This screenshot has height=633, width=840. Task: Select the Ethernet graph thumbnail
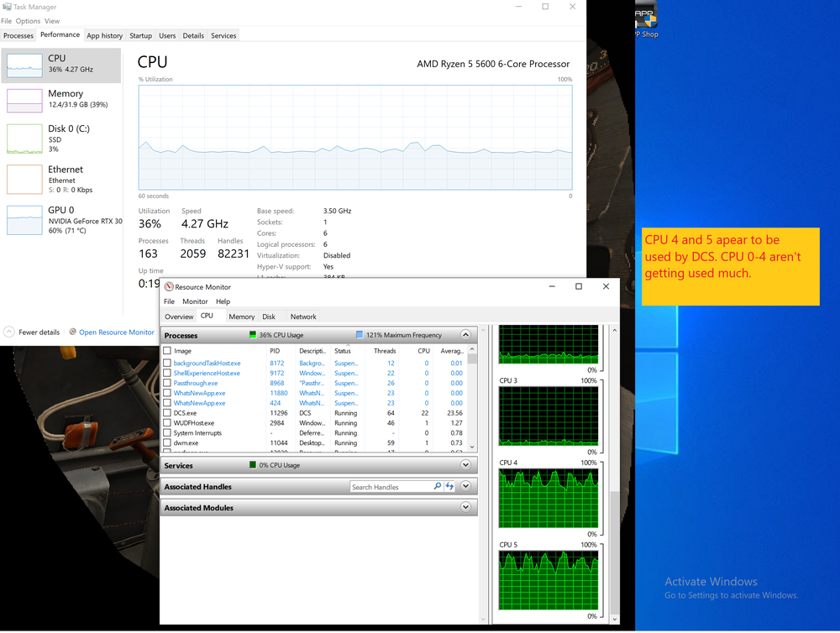tap(24, 180)
